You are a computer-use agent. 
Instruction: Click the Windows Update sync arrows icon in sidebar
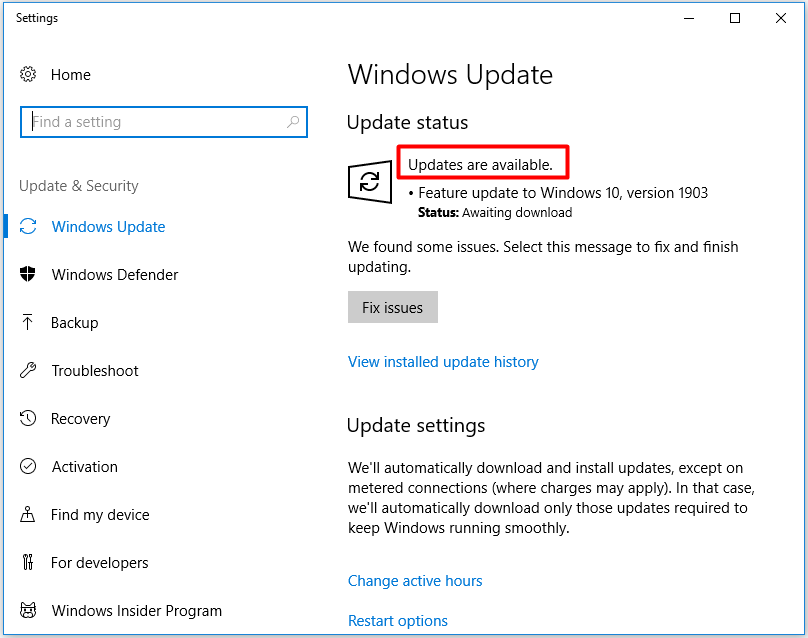pyautogui.click(x=28, y=226)
